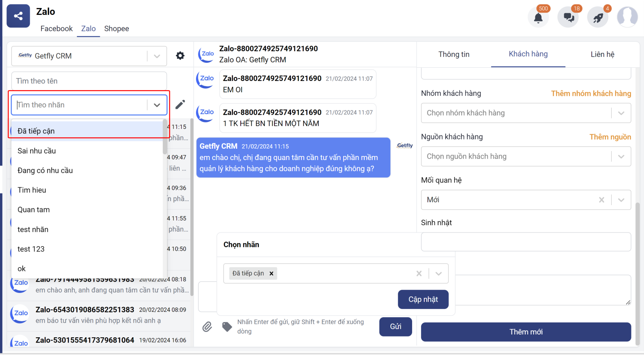
Task: Choose Đang có nhu cầu label option
Action: [x=87, y=170]
